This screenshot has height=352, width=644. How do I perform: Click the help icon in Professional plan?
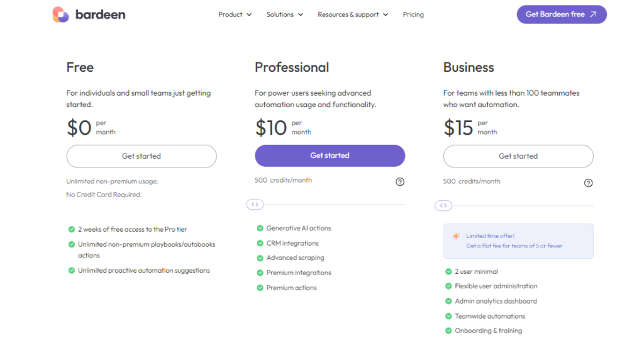pos(400,182)
